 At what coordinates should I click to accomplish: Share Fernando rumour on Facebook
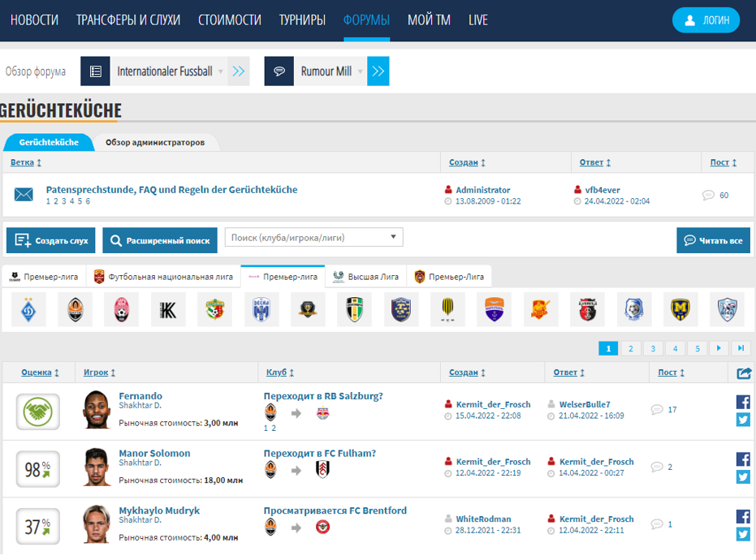click(x=743, y=402)
